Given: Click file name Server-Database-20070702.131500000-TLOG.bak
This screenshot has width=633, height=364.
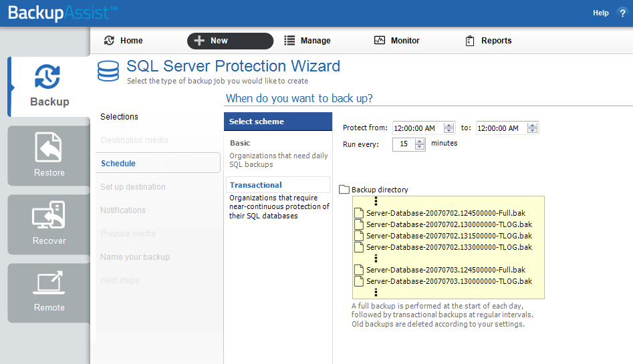Looking at the screenshot, I should (x=449, y=236).
